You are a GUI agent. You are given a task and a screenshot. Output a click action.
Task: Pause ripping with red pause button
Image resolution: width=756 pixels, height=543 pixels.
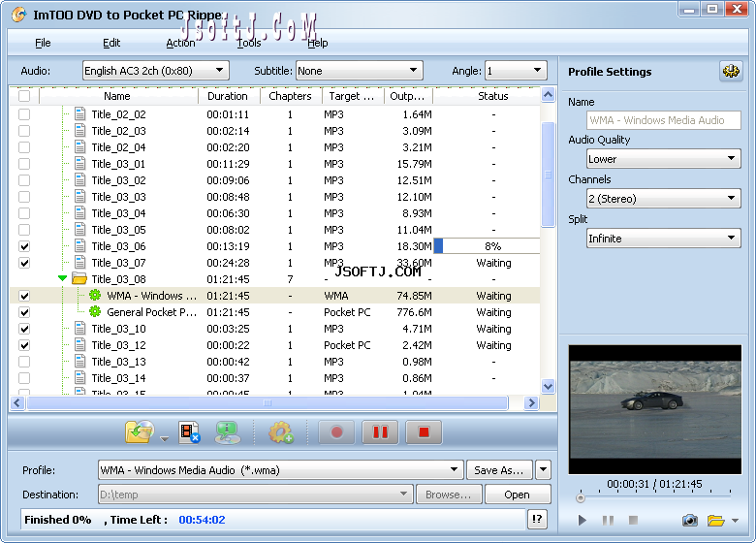click(380, 432)
